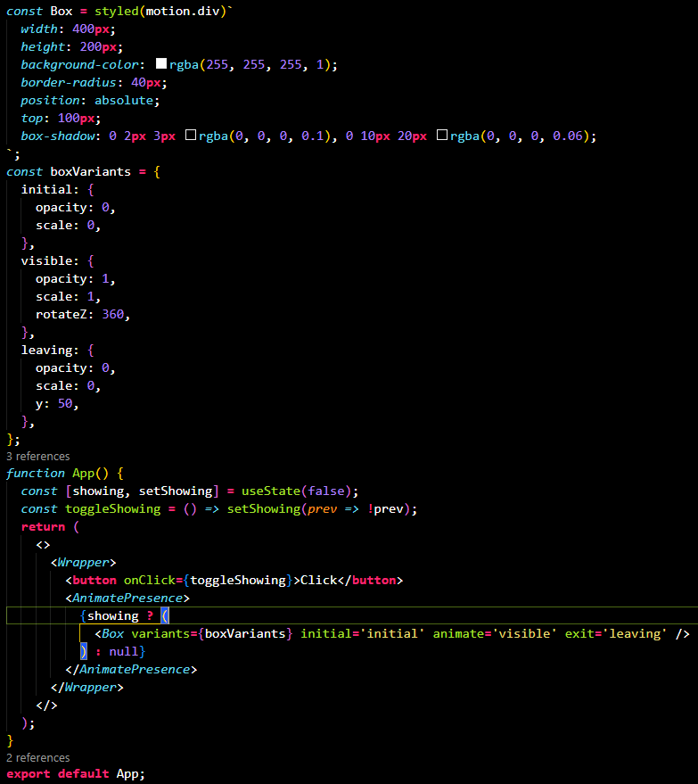Click the '360' rotateZ value
The height and width of the screenshot is (784, 698).
[x=113, y=315]
